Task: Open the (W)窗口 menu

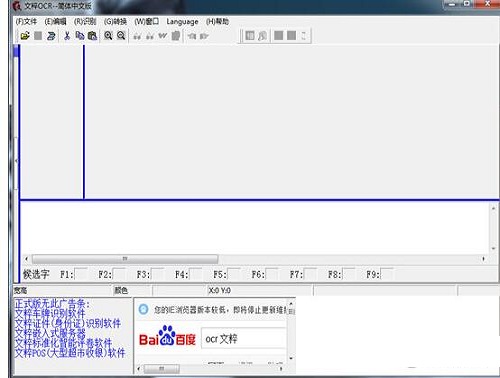Action: [x=146, y=22]
